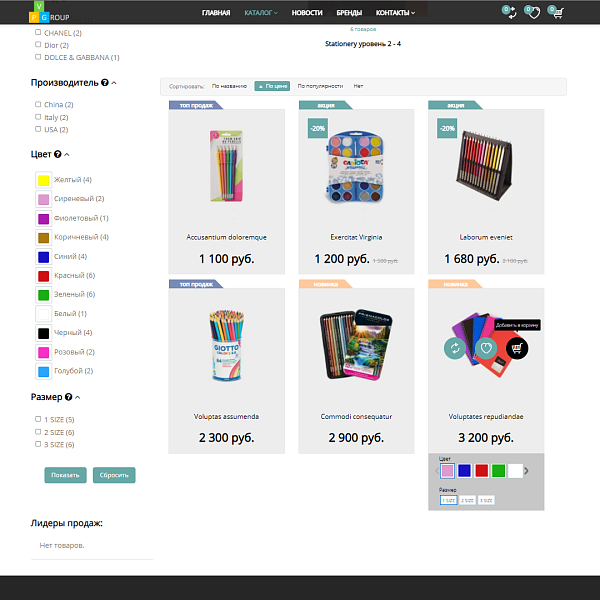The image size is (600, 600).
Task: Open the Giotto pencils product thumbnail
Action: click(227, 345)
